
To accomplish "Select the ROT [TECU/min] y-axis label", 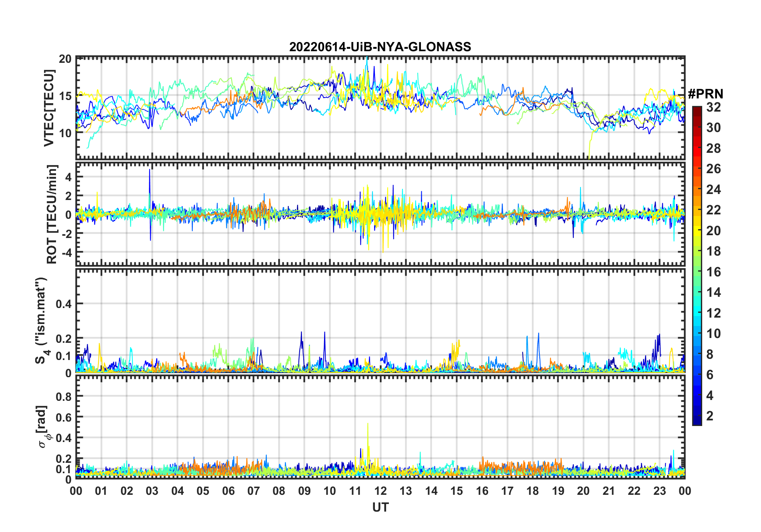I will (52, 214).
